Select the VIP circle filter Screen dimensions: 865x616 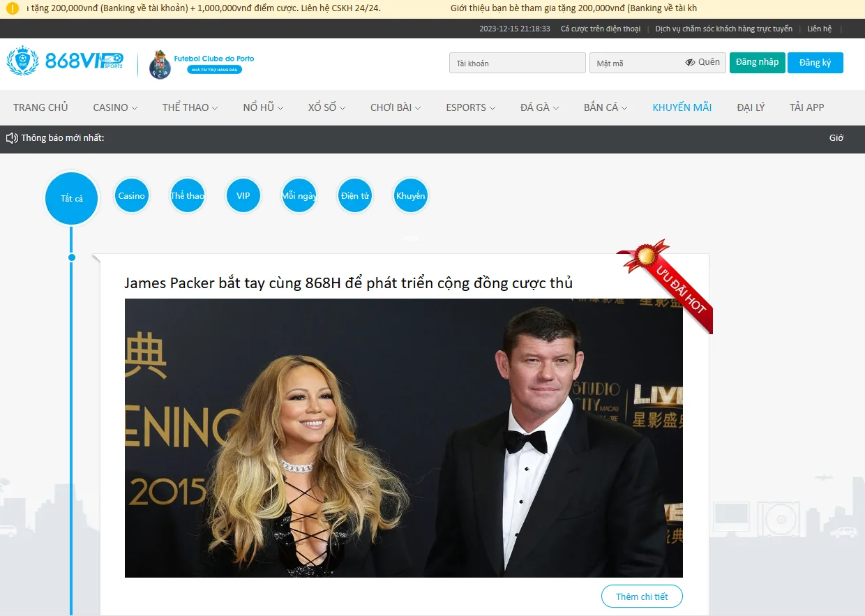243,196
